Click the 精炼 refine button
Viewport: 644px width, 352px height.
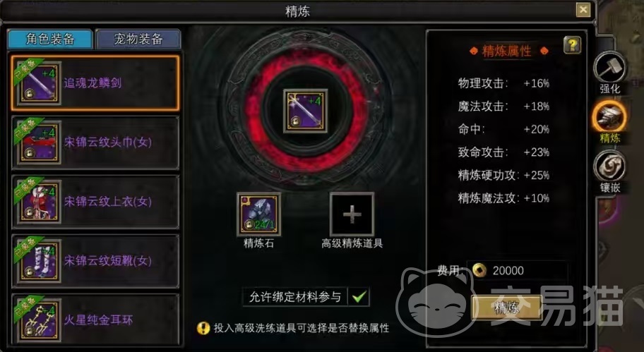[506, 308]
